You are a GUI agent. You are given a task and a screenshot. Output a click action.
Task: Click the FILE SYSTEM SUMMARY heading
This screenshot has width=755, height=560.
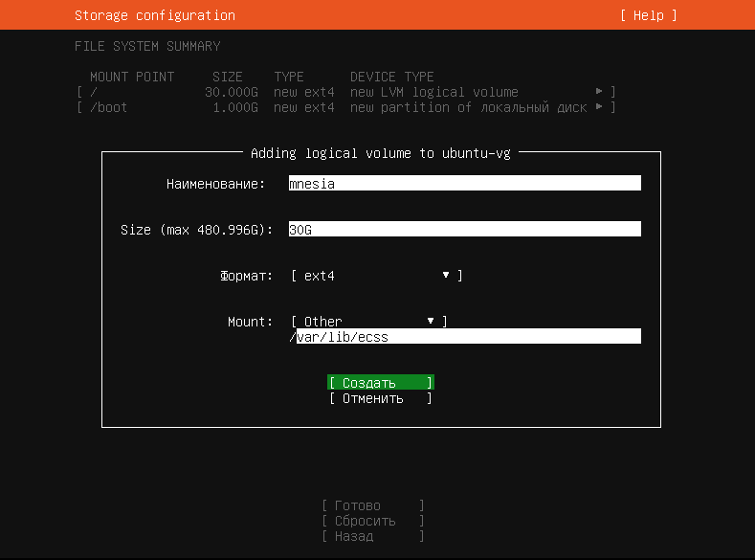147,46
